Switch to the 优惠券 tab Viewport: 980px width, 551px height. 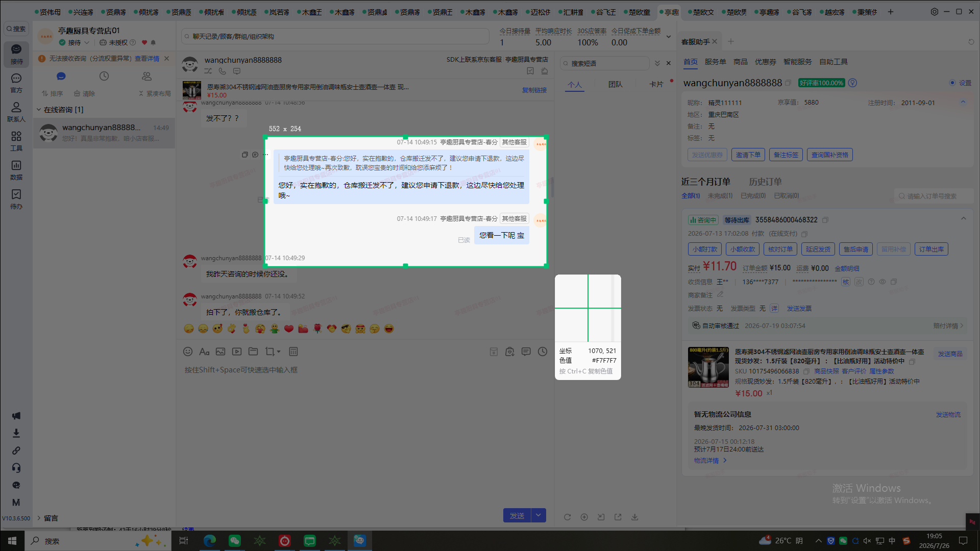pyautogui.click(x=766, y=62)
